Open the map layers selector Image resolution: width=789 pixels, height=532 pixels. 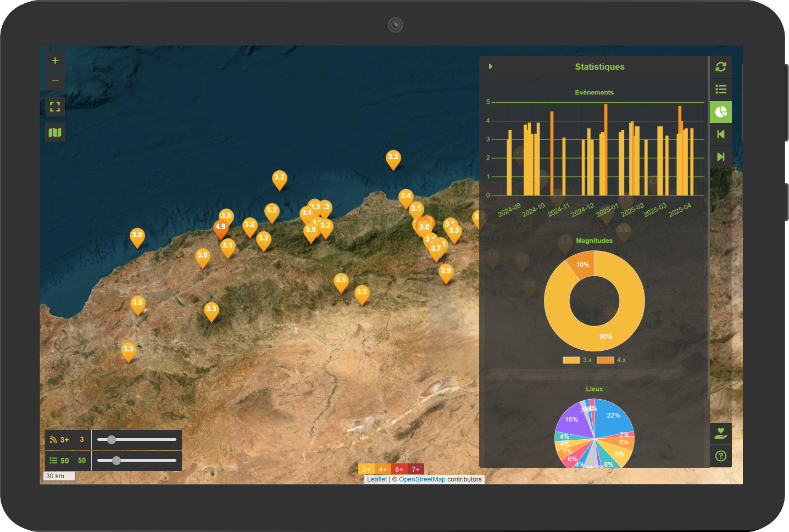coord(55,132)
